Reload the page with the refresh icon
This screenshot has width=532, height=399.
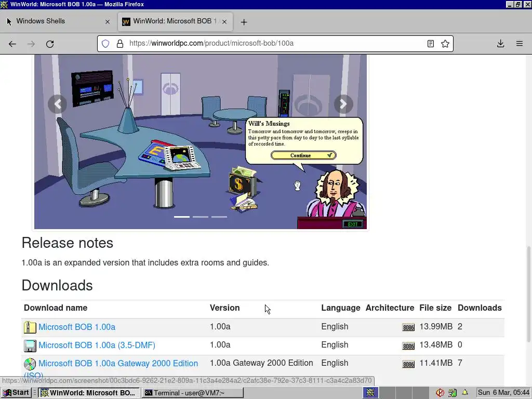point(50,44)
